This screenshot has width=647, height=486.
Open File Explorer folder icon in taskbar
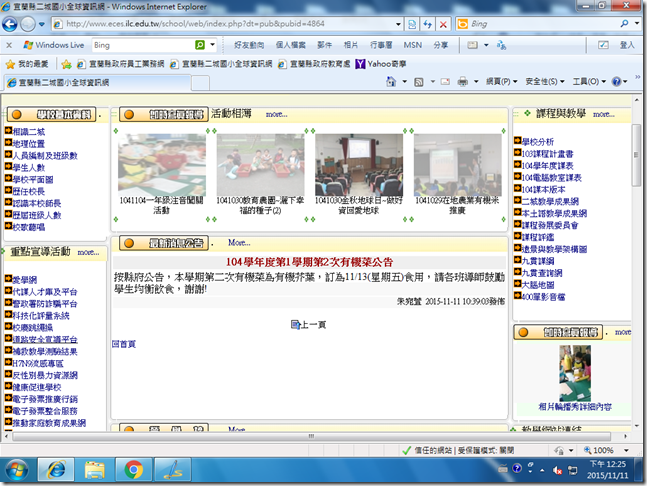[95, 469]
